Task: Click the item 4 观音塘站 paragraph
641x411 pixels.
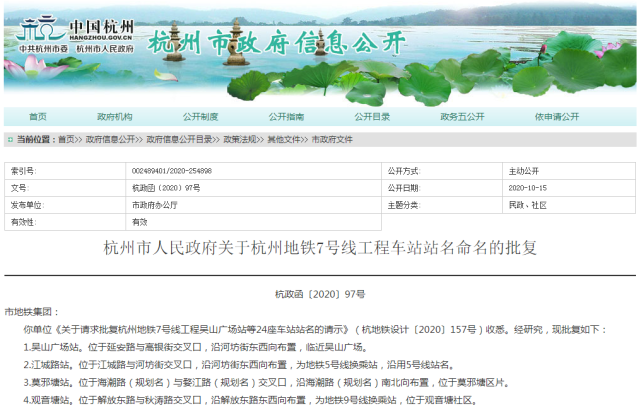Action: tap(251, 400)
